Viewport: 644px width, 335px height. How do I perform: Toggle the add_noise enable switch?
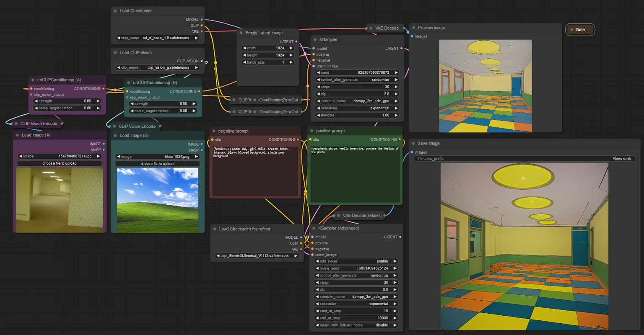(356, 261)
